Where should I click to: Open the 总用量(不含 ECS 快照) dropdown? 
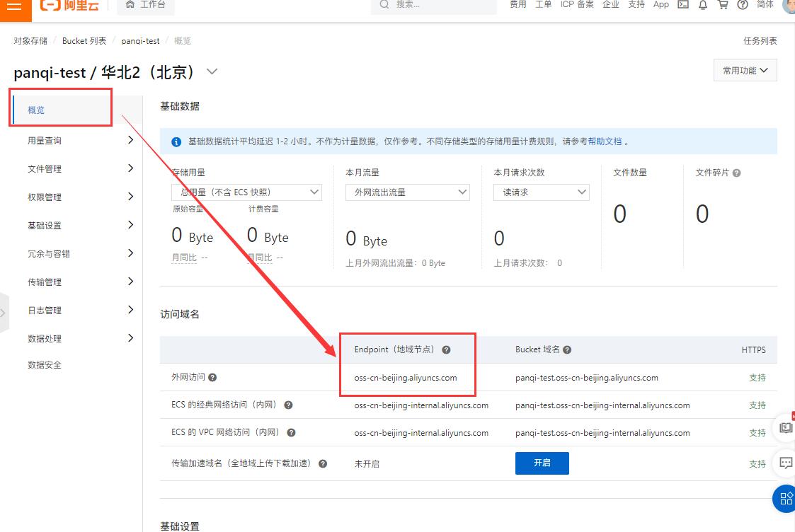point(247,192)
